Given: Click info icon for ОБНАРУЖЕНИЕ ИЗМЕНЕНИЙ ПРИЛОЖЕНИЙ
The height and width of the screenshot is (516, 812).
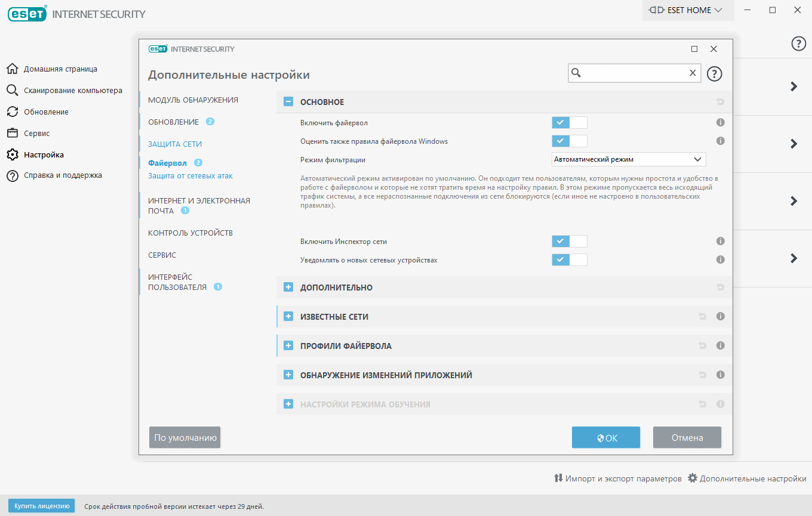Looking at the screenshot, I should point(720,375).
